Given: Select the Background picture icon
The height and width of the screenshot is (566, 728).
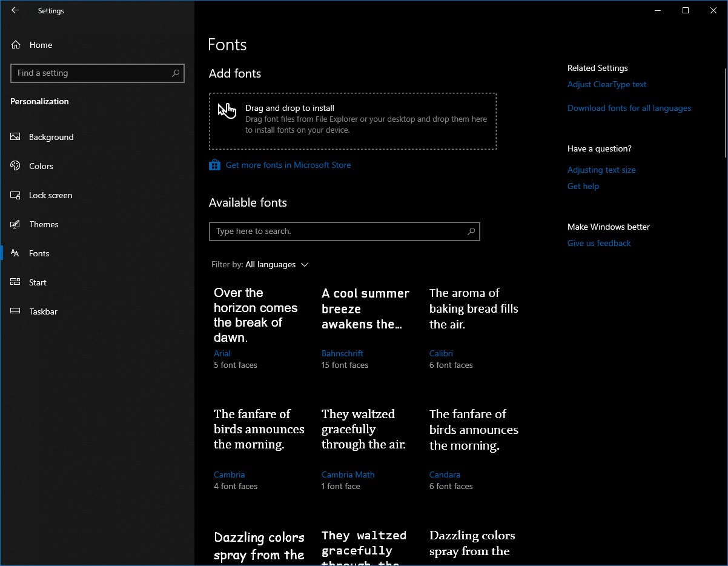Looking at the screenshot, I should [16, 137].
